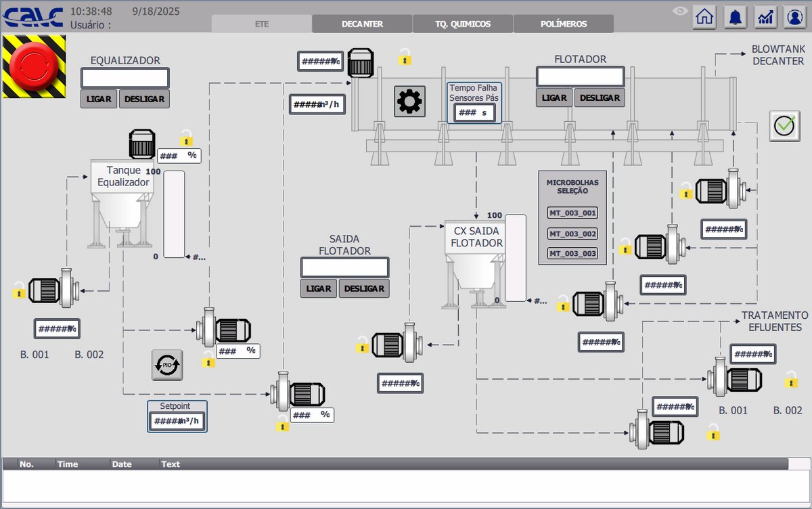Select MT_003_003 microbolhas option
This screenshot has width=812, height=509.
tap(572, 254)
